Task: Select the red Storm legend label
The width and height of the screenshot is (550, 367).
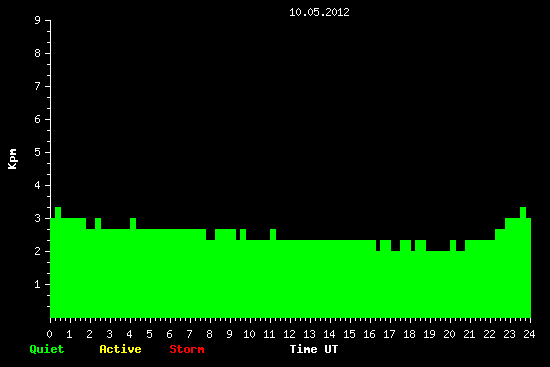Action: click(x=187, y=349)
